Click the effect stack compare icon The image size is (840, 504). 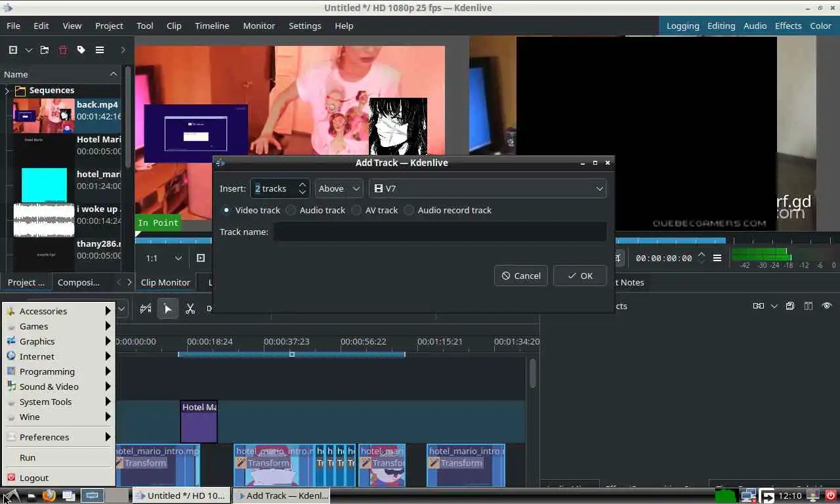[758, 306]
